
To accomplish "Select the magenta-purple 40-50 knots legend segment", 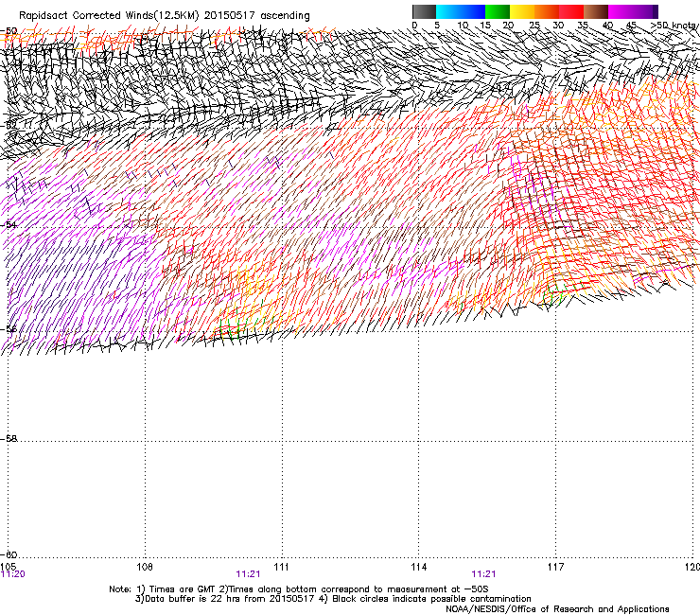I will coord(633,11).
